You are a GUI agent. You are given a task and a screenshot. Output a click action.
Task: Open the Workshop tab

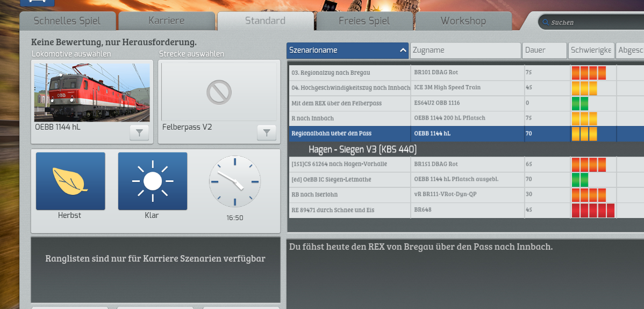(463, 21)
